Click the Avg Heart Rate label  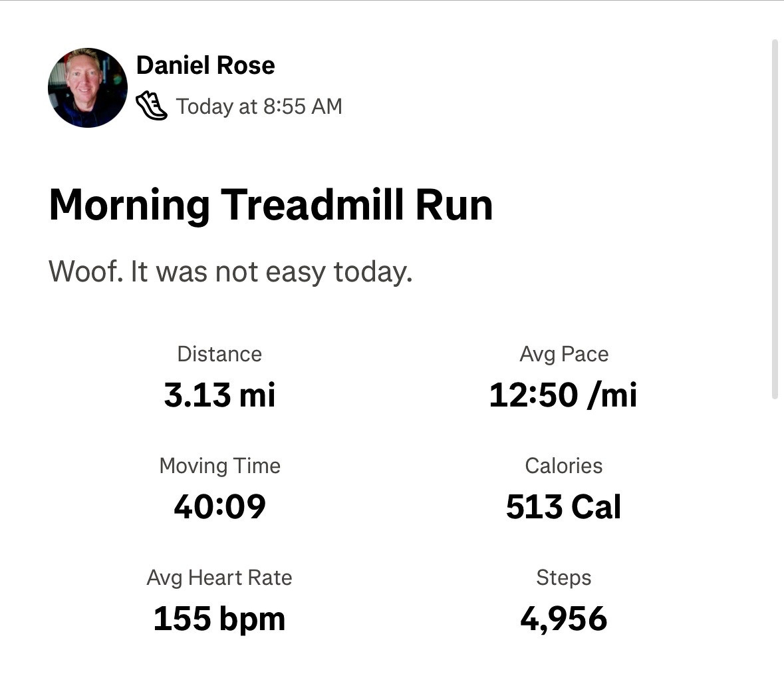tap(219, 578)
